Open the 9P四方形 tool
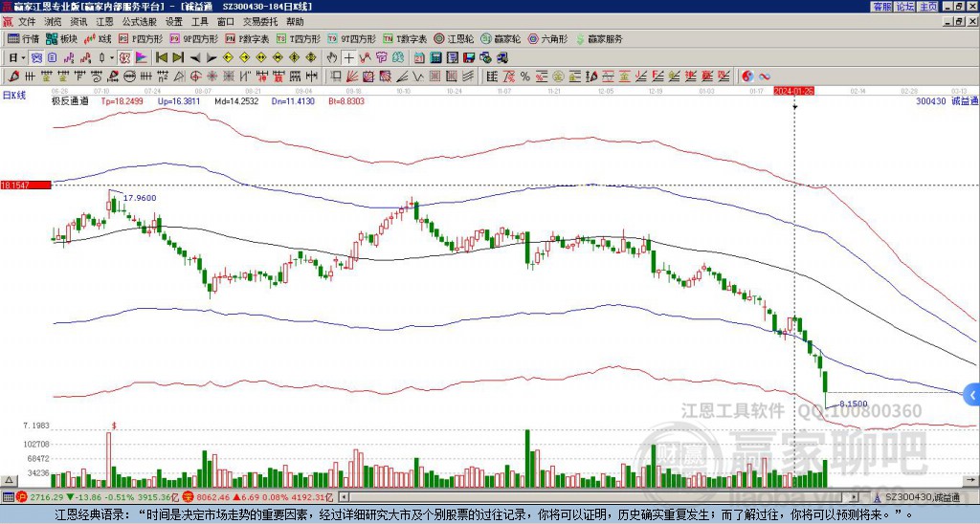 193,38
